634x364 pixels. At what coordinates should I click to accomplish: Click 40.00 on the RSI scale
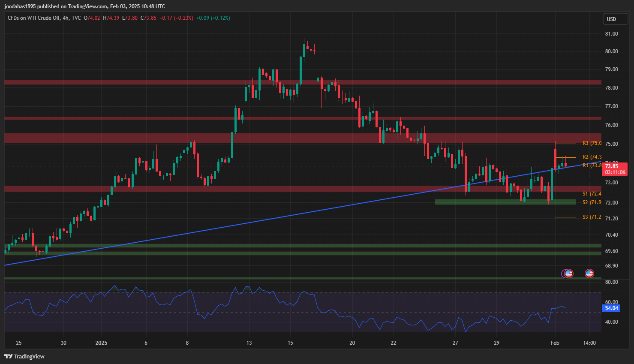[x=611, y=322]
